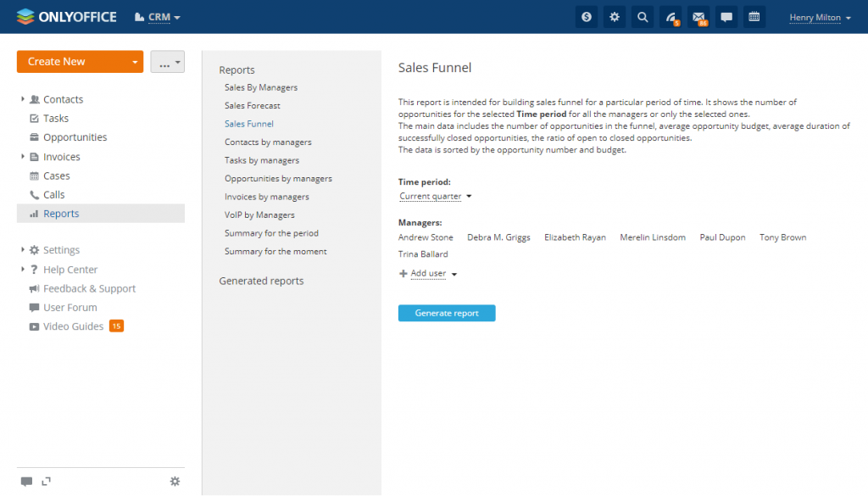Click the search magnifier icon in header
868x496 pixels.
[643, 17]
